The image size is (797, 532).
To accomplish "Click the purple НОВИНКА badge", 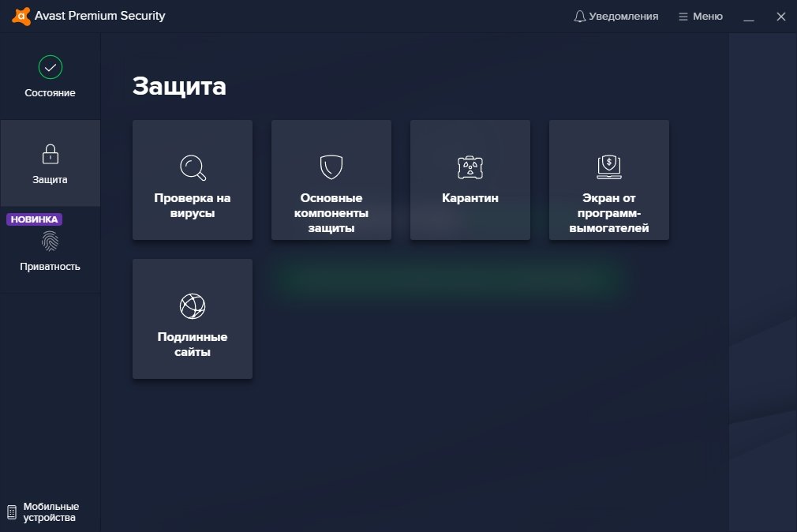I will 35,219.
